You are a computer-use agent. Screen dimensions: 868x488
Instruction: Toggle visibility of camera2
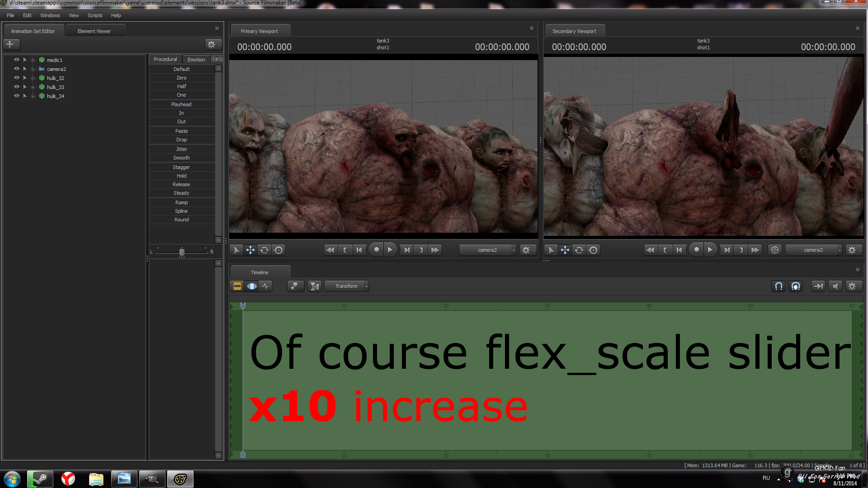click(x=17, y=69)
